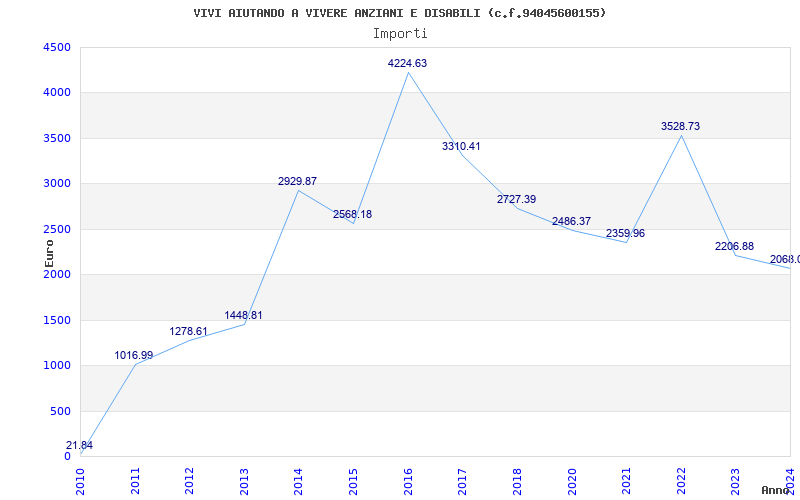Click x-axis year 2014

[x=298, y=482]
